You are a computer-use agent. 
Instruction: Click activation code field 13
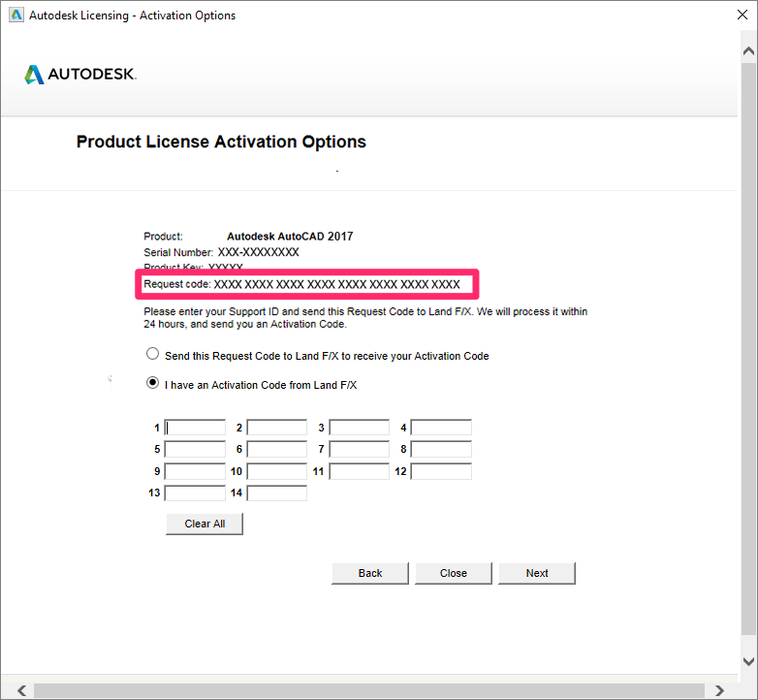(x=195, y=493)
